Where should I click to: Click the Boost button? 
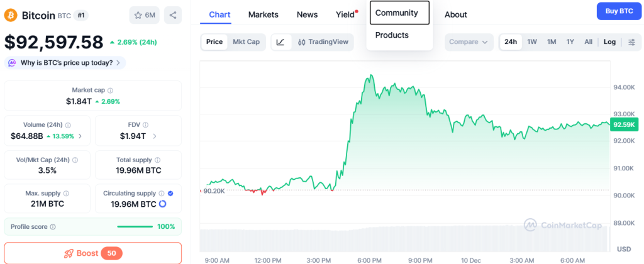[x=93, y=253]
